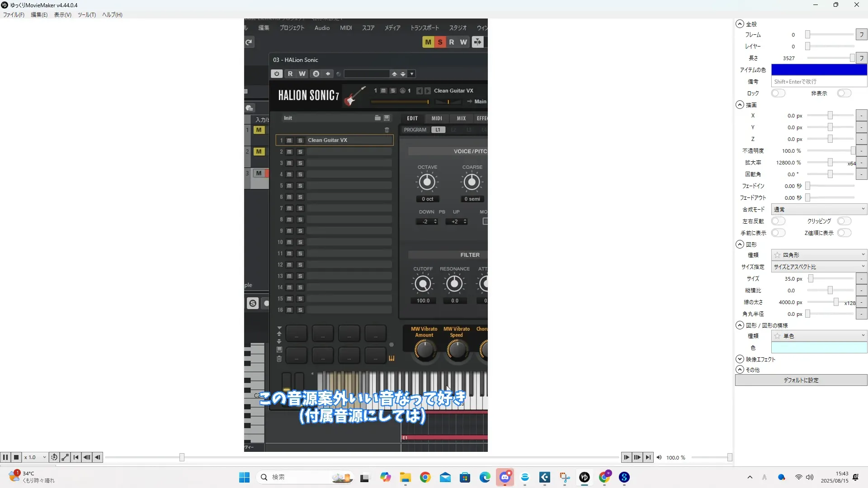Jump to the last frame
Viewport: 868px width, 488px height.
coord(648,457)
